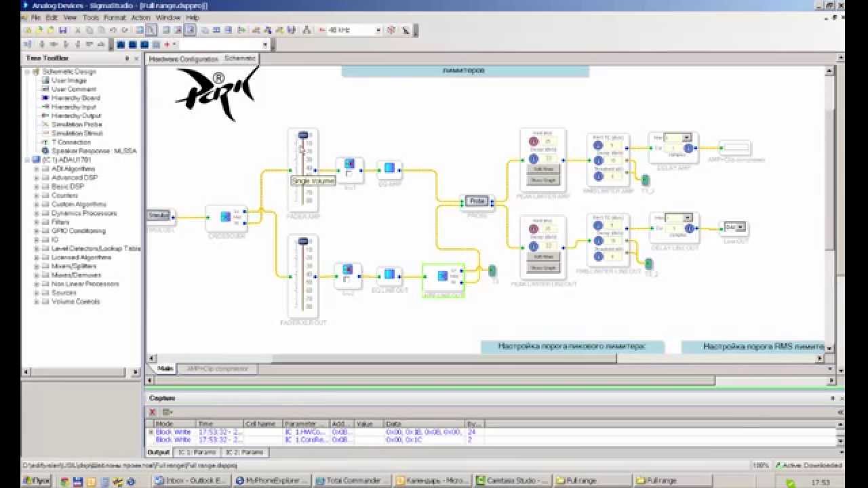Open the Tools menu
The height and width of the screenshot is (488, 868).
click(x=91, y=18)
